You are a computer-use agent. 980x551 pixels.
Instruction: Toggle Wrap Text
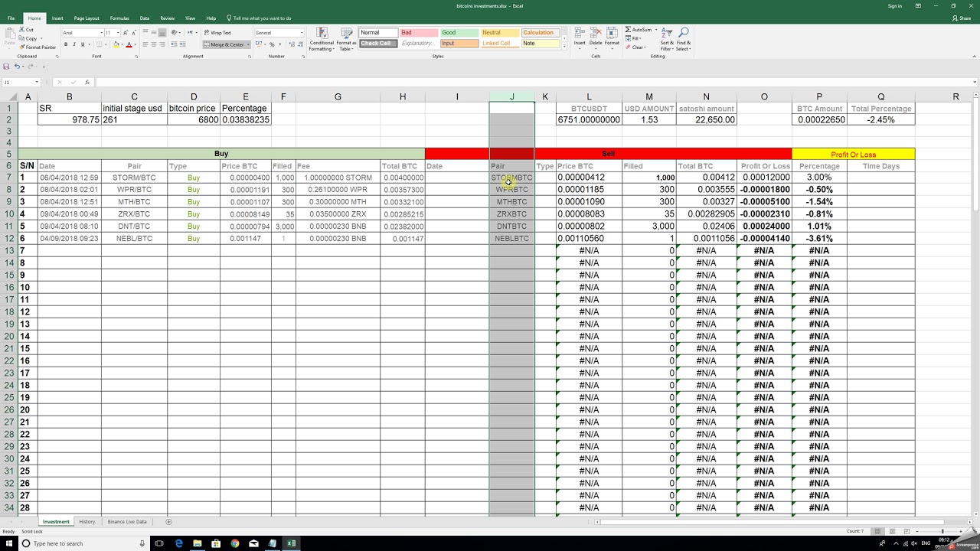point(217,33)
